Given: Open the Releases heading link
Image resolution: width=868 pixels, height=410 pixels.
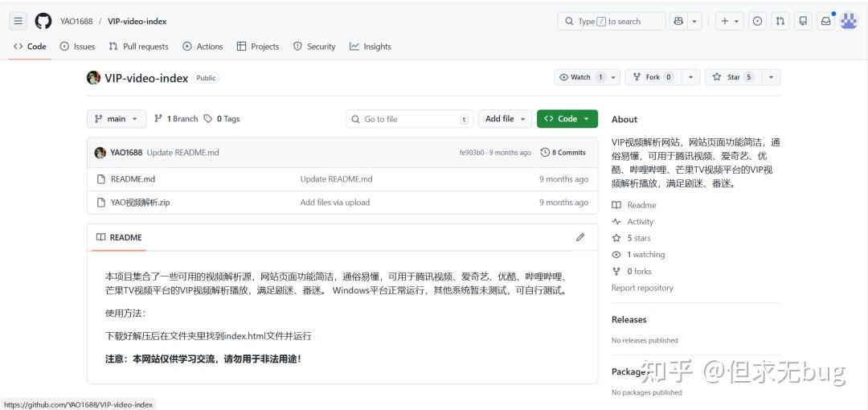Looking at the screenshot, I should click(x=628, y=319).
